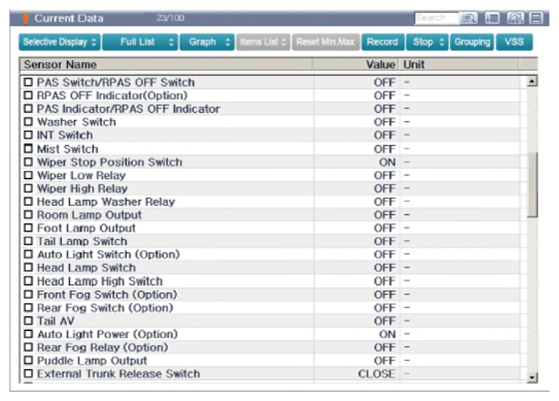
Task: Expand the Stop dropdown button
Action: coord(427,42)
